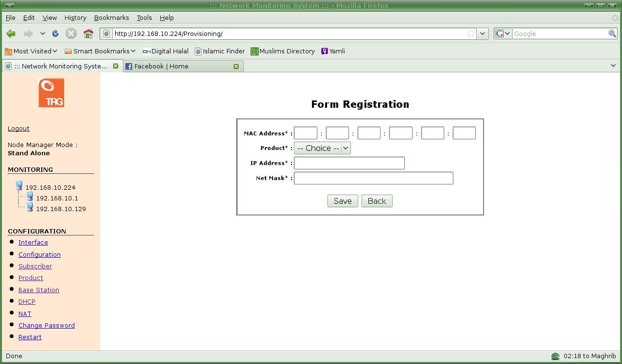
Task: Click the IP Address input field
Action: (x=349, y=163)
